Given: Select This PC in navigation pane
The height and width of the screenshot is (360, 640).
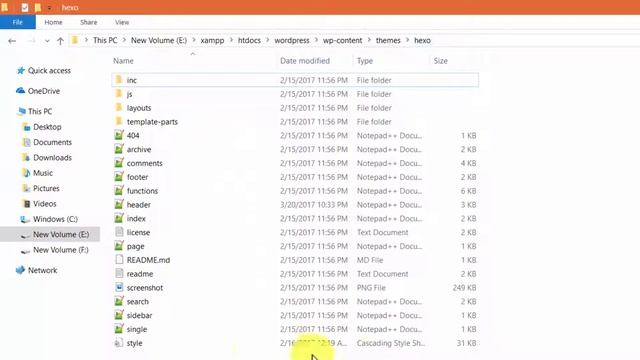Looking at the screenshot, I should [x=34, y=111].
